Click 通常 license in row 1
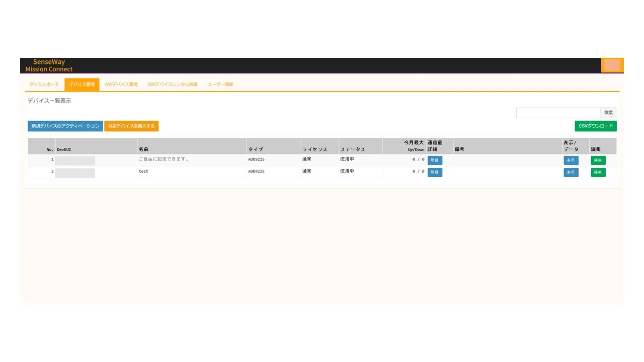644x362 pixels. pos(307,159)
